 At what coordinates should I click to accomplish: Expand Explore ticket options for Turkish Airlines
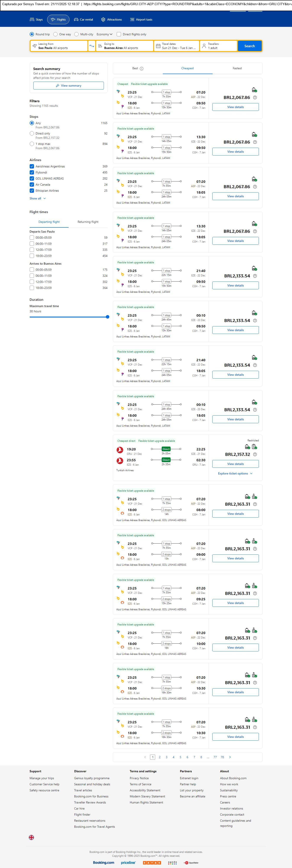coord(235,473)
